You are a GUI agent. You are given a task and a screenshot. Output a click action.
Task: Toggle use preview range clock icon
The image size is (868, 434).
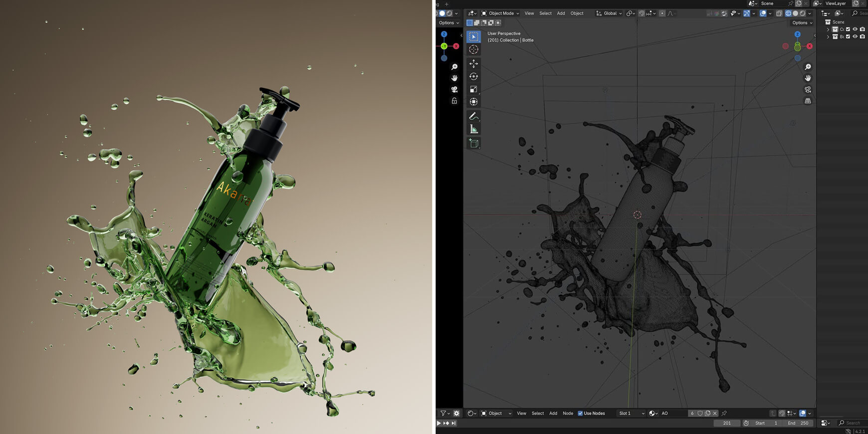[746, 423]
